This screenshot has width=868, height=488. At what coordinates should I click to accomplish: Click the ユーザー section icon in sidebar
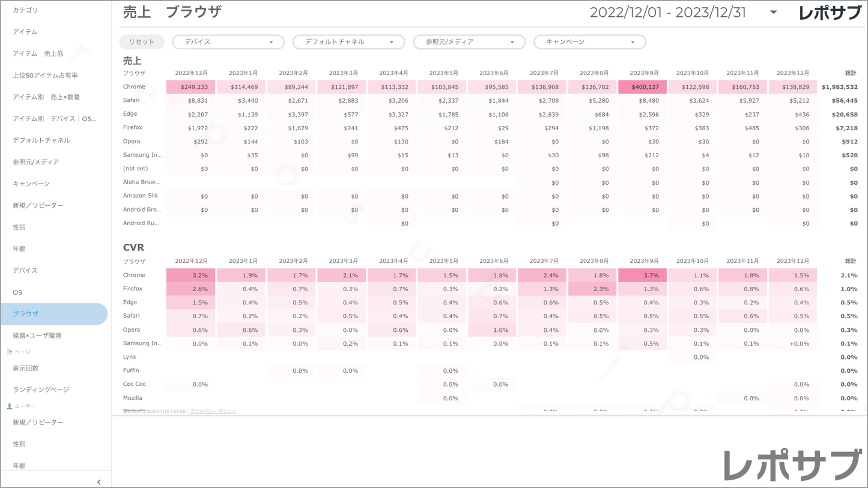click(9, 406)
